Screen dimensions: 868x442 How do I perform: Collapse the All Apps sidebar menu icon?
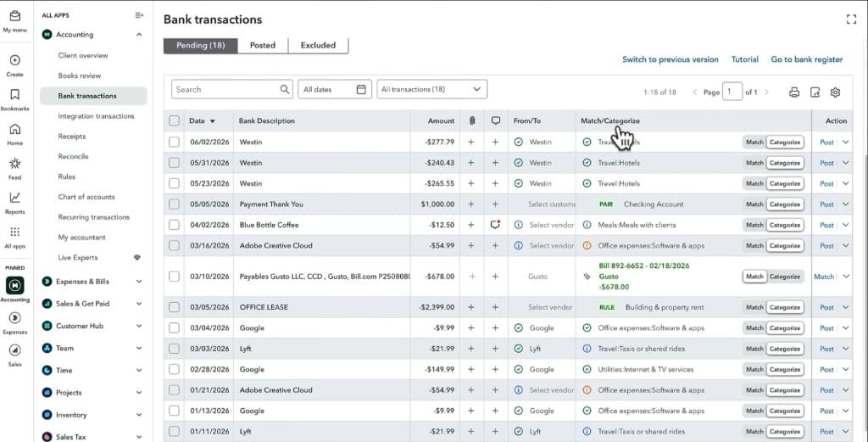click(139, 15)
